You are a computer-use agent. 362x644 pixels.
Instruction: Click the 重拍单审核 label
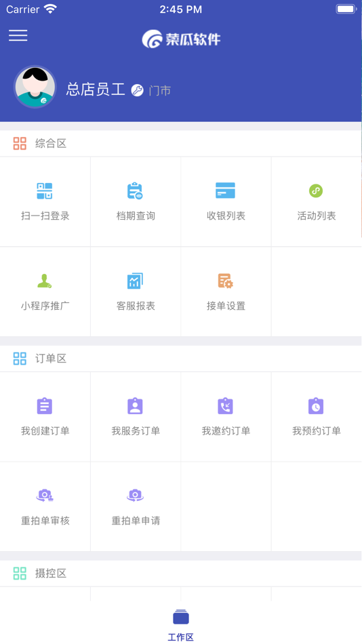tap(45, 521)
